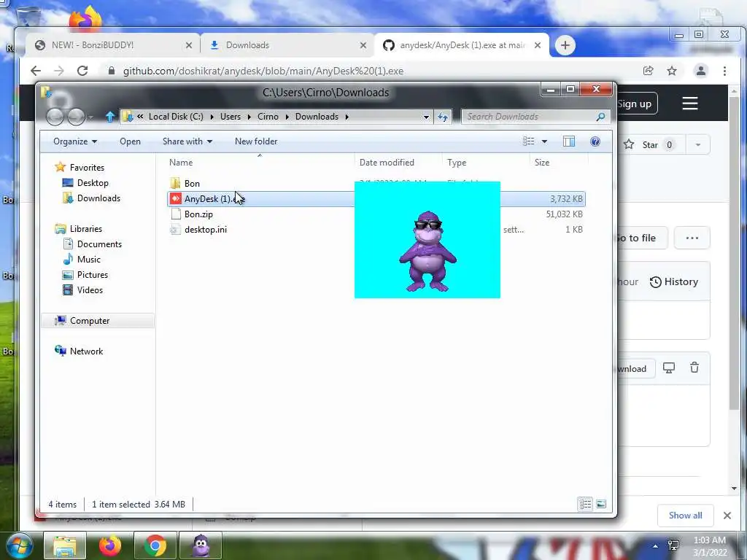Select the desktop.ini file
747x560 pixels.
click(x=205, y=230)
